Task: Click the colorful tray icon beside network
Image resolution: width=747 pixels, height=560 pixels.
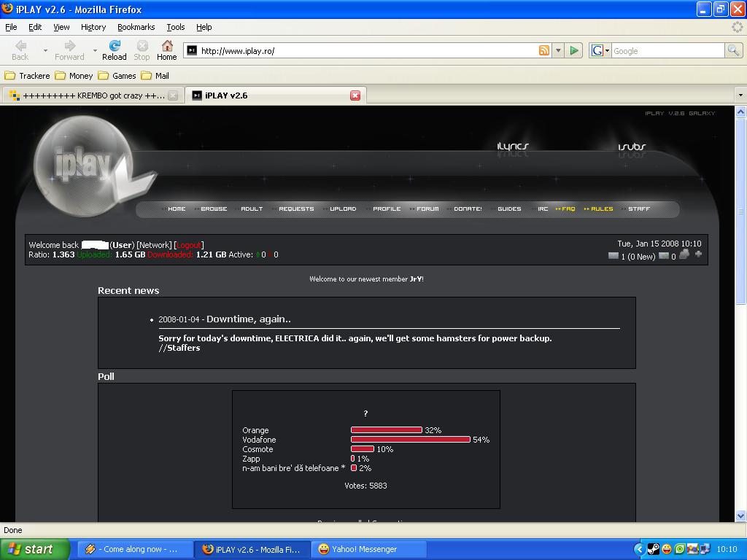Action: (692, 549)
